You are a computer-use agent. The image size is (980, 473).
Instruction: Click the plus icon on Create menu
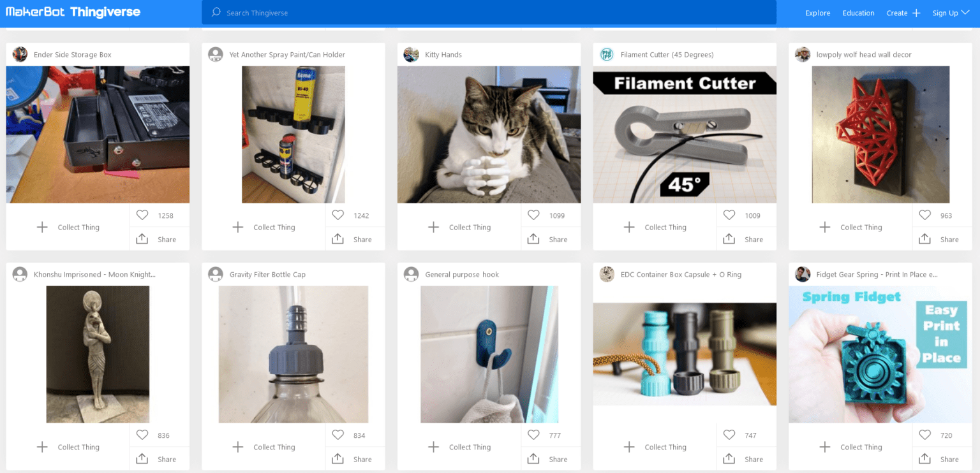(917, 13)
